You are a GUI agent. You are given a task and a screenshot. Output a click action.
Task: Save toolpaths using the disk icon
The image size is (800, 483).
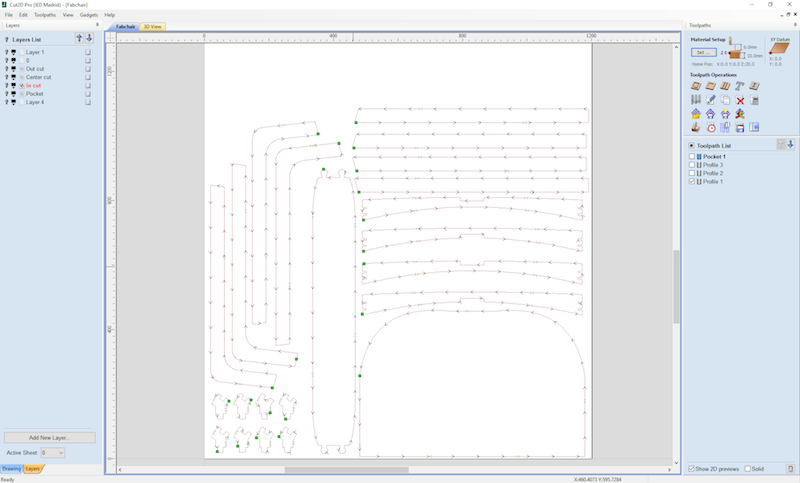point(740,128)
